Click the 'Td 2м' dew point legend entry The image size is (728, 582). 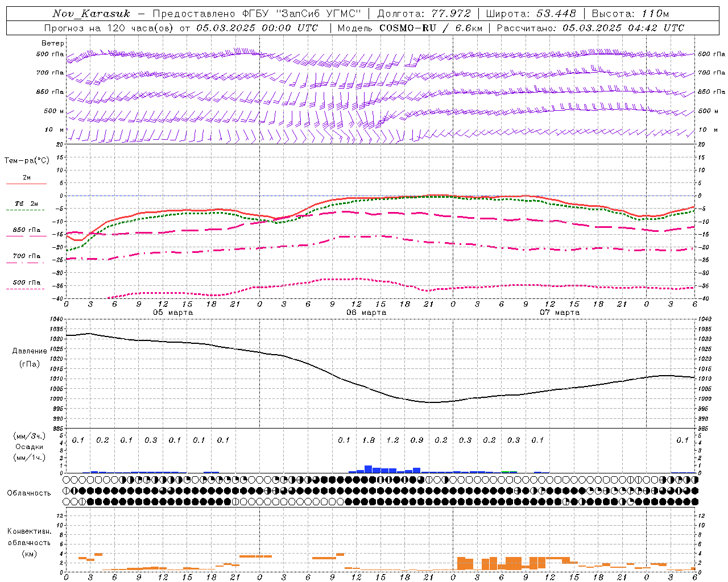coord(27,203)
